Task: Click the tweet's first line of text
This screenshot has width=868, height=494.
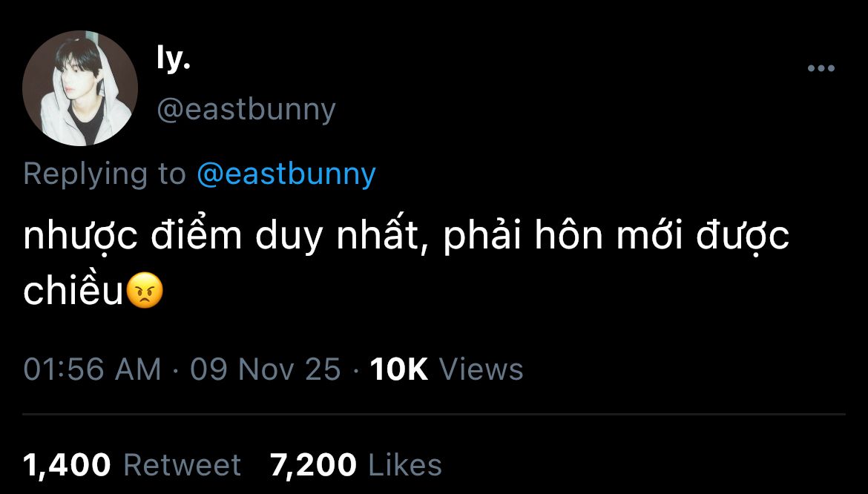Action: [x=406, y=237]
